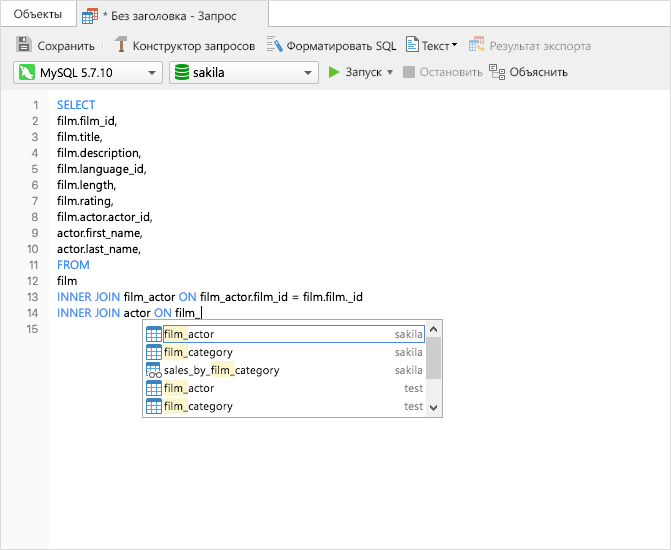Open the Query Builder hammer icon

coord(121,45)
